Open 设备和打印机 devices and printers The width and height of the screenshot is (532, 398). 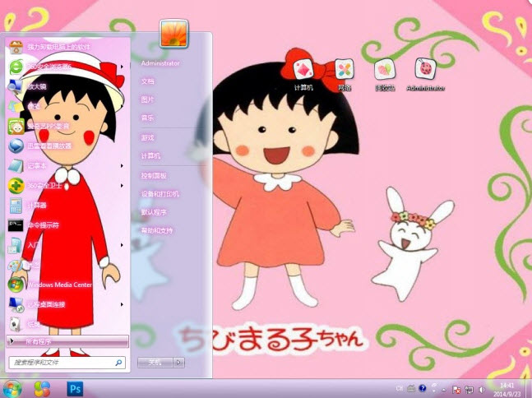tap(160, 194)
